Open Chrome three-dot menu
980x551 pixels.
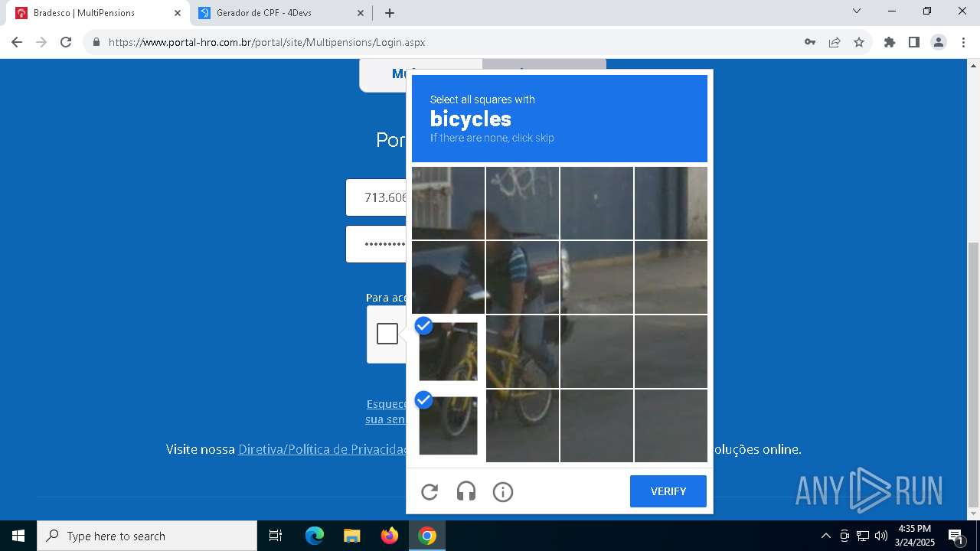tap(963, 42)
